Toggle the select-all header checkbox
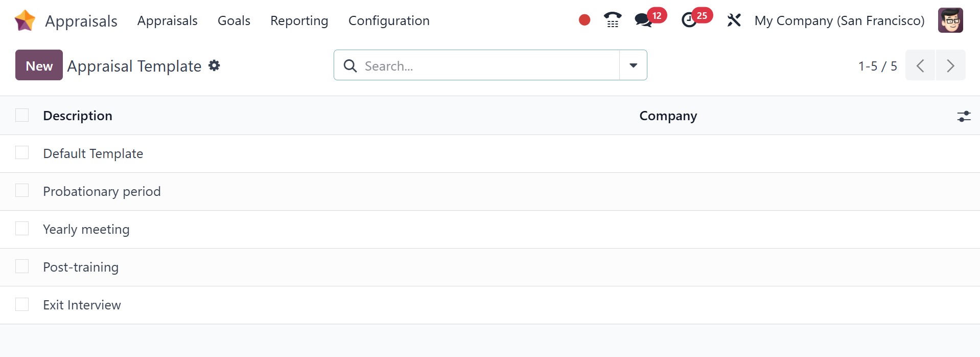The image size is (980, 357). click(x=22, y=115)
